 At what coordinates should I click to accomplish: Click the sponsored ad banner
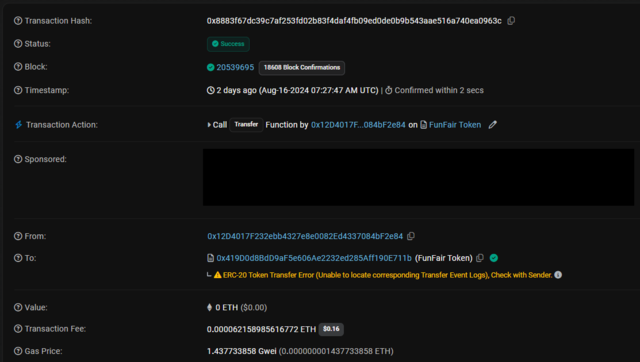pos(418,177)
